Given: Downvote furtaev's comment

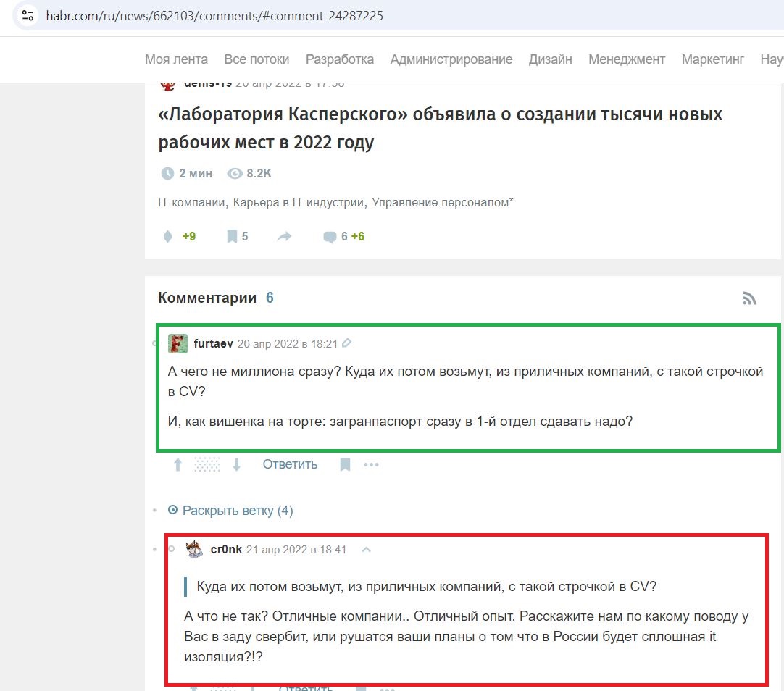Looking at the screenshot, I should 236,465.
